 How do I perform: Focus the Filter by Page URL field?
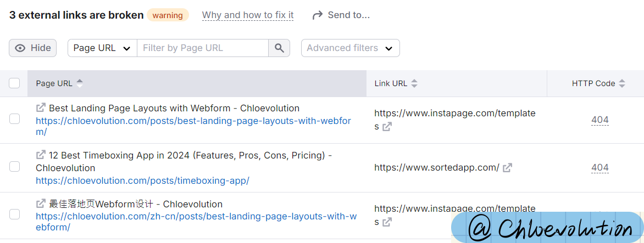click(202, 48)
